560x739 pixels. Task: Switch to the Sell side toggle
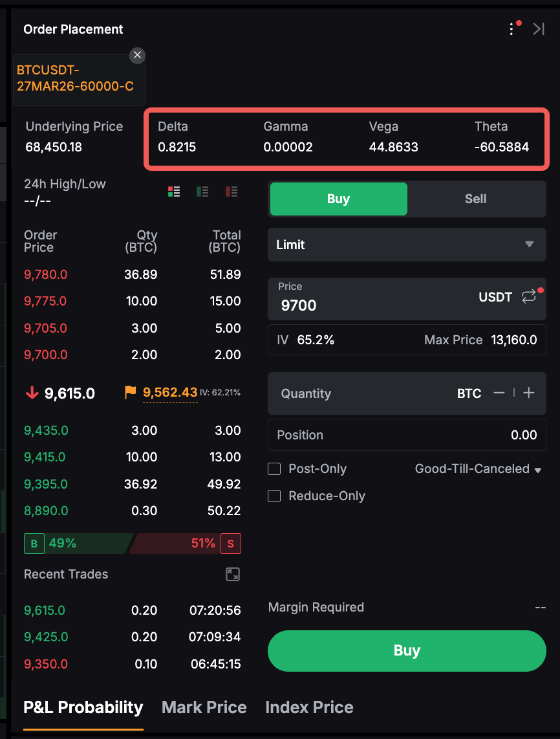(x=475, y=199)
